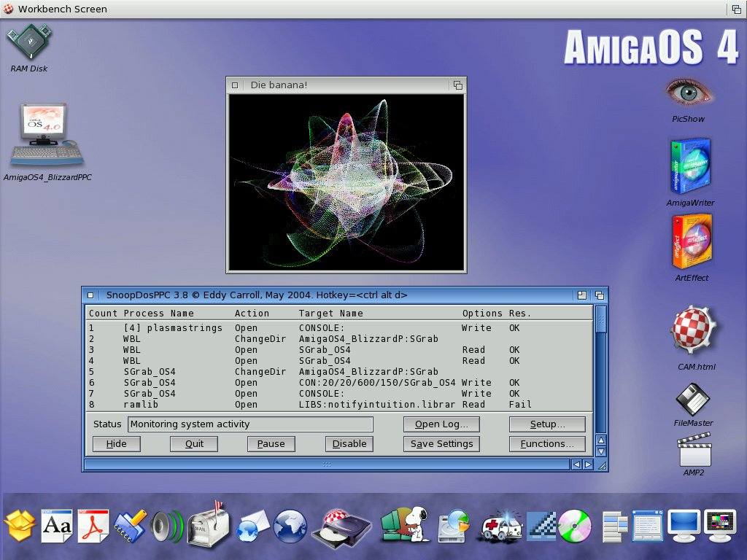This screenshot has height=560, width=747.
Task: Click the SnoopDos vertical scrollbar thumb
Action: 601,320
